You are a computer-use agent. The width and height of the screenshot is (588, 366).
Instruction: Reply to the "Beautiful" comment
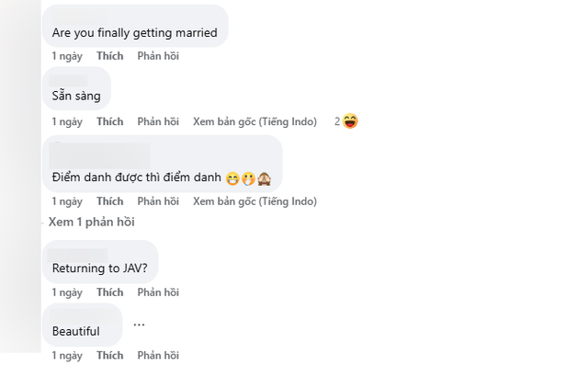pyautogui.click(x=158, y=356)
